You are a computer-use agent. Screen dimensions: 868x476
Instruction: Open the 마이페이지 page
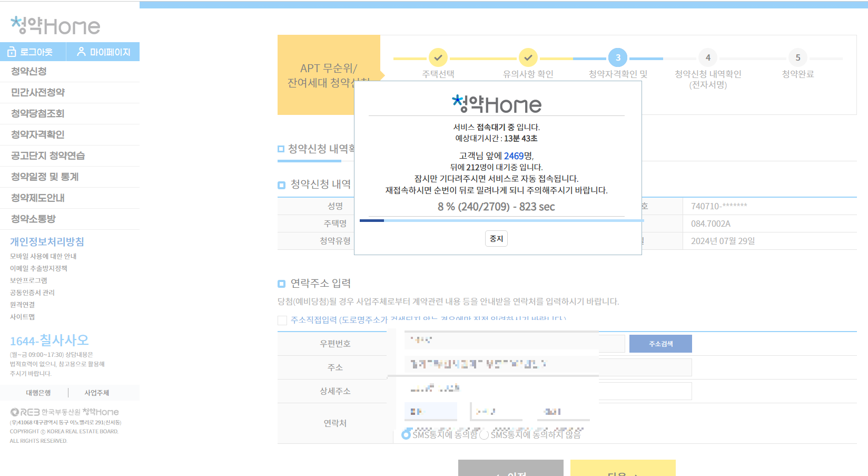[x=103, y=52]
